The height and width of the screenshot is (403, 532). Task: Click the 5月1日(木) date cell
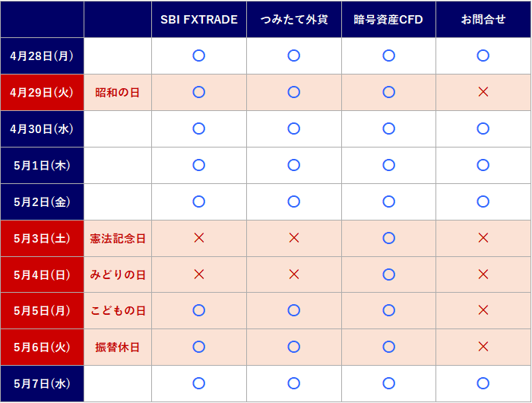point(42,165)
